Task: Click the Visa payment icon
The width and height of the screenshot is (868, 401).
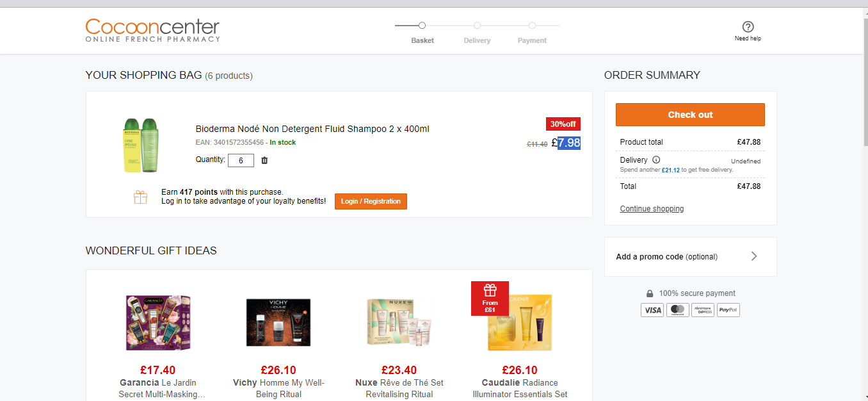Action: (x=652, y=310)
